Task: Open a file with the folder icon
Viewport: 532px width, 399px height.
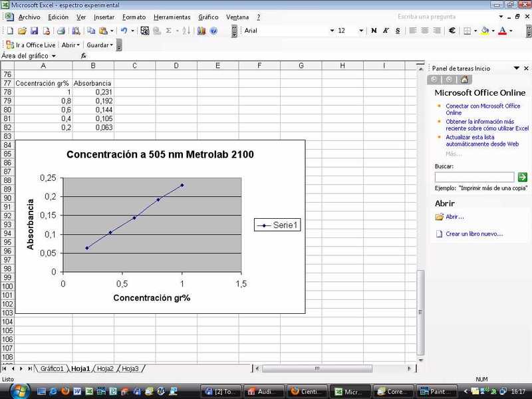Action: click(22, 31)
